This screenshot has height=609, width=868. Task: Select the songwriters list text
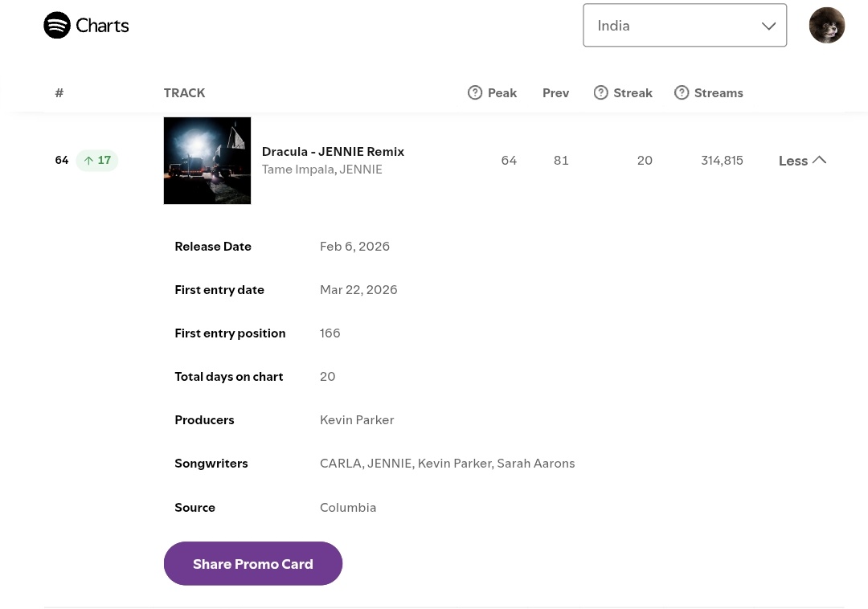448,464
